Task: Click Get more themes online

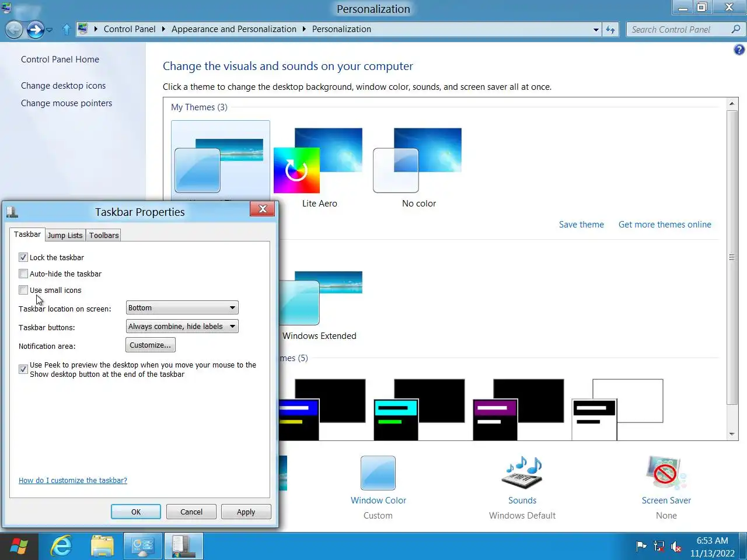Action: 665,225
